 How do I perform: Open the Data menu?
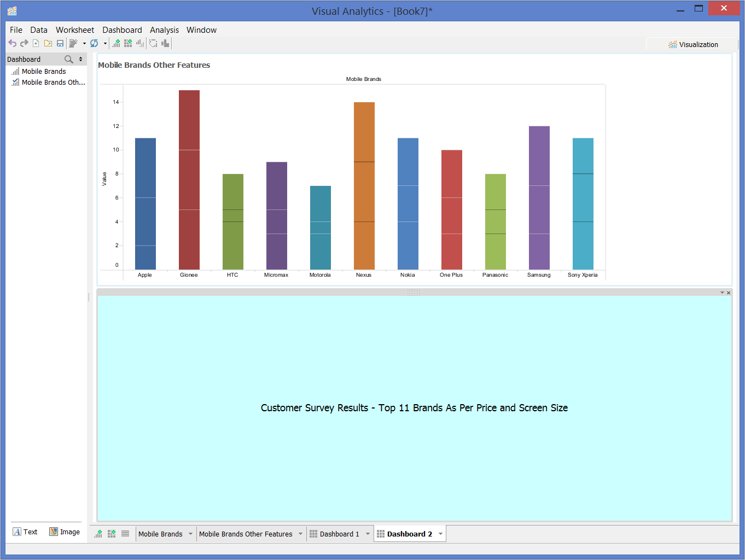pyautogui.click(x=39, y=30)
